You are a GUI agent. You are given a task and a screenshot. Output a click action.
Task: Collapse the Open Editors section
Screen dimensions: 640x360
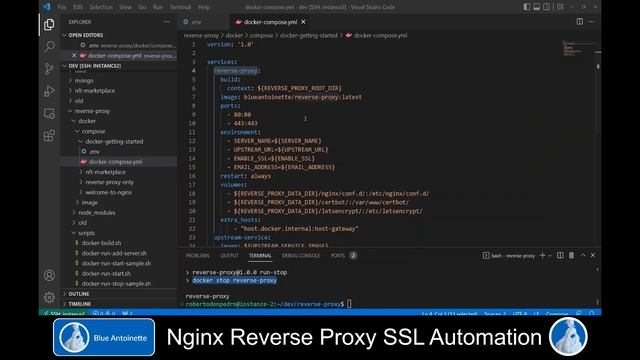[119, 35]
